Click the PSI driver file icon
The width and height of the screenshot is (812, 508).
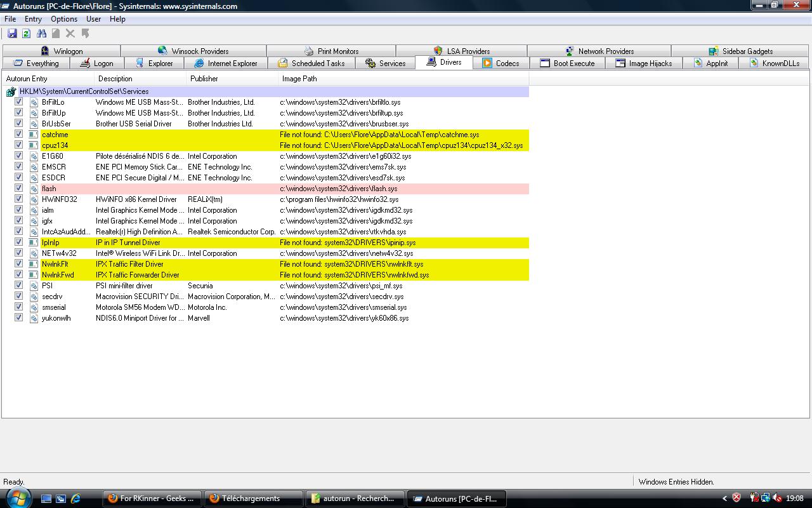[34, 286]
